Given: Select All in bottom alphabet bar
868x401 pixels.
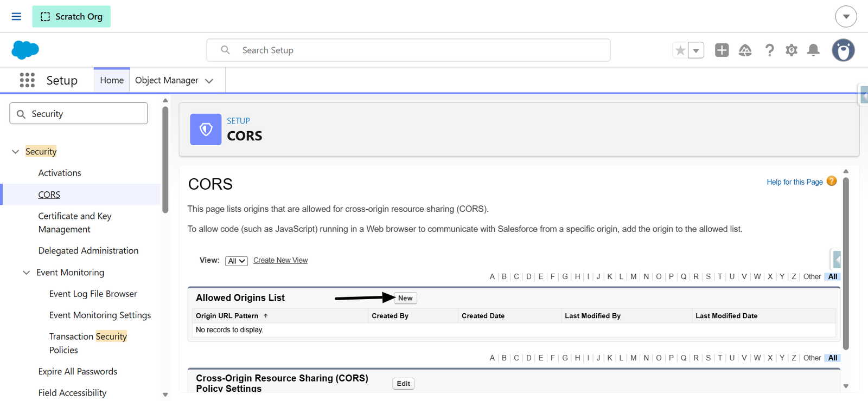Looking at the screenshot, I should (x=833, y=358).
